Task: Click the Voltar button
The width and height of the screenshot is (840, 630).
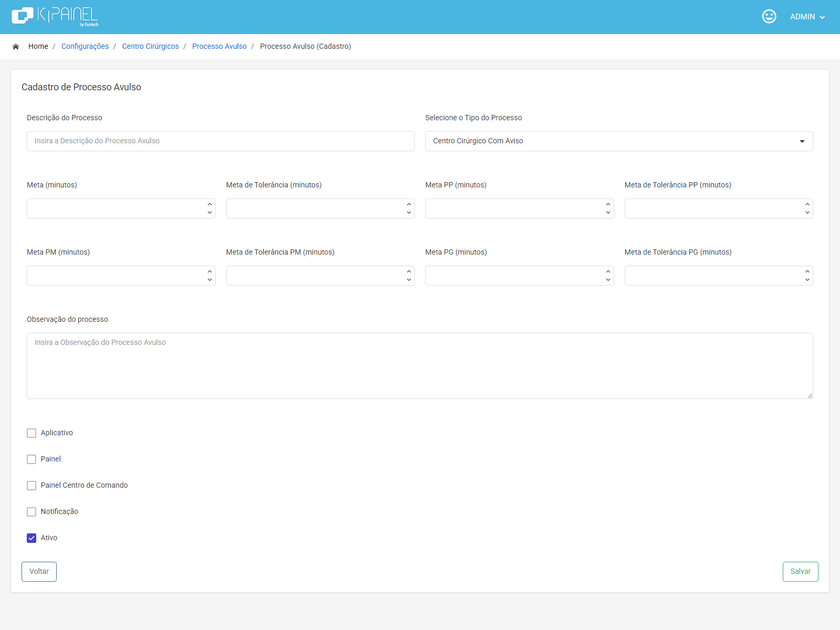Action: pos(39,572)
